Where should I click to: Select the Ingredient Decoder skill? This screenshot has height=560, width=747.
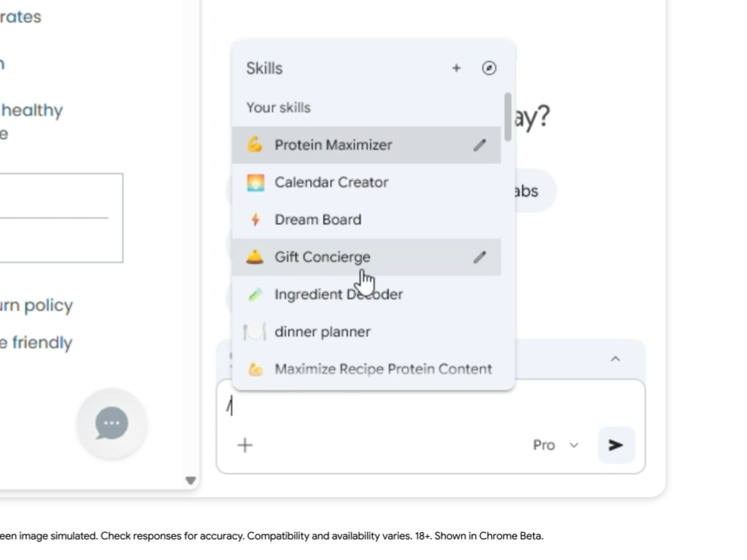pos(338,295)
